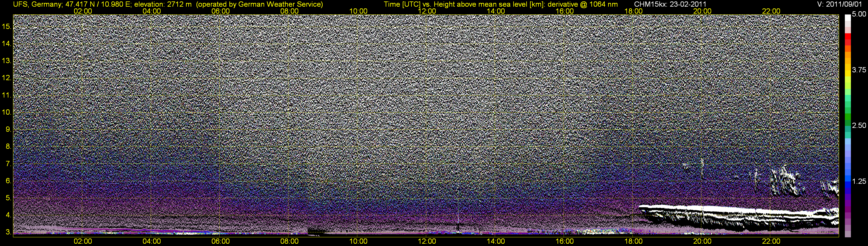Viewport: 868px width, 246px height.
Task: Click the 4. km height axis label
Action: point(8,215)
